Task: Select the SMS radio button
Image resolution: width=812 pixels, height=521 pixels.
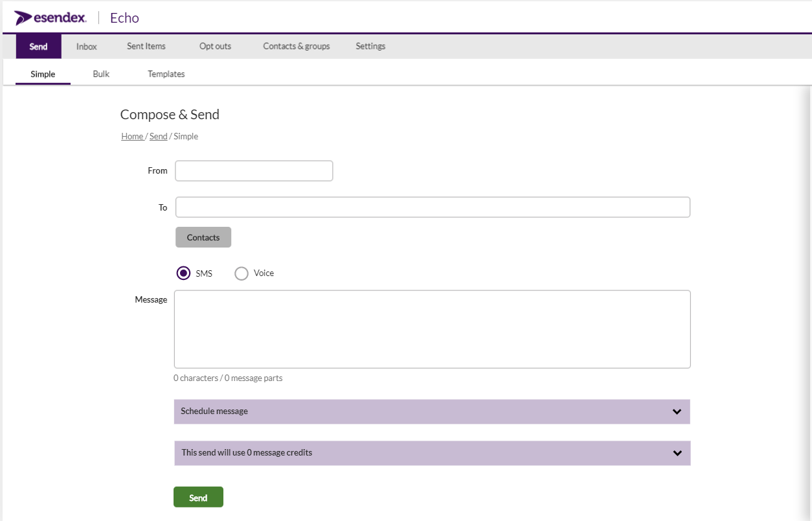Action: 183,273
